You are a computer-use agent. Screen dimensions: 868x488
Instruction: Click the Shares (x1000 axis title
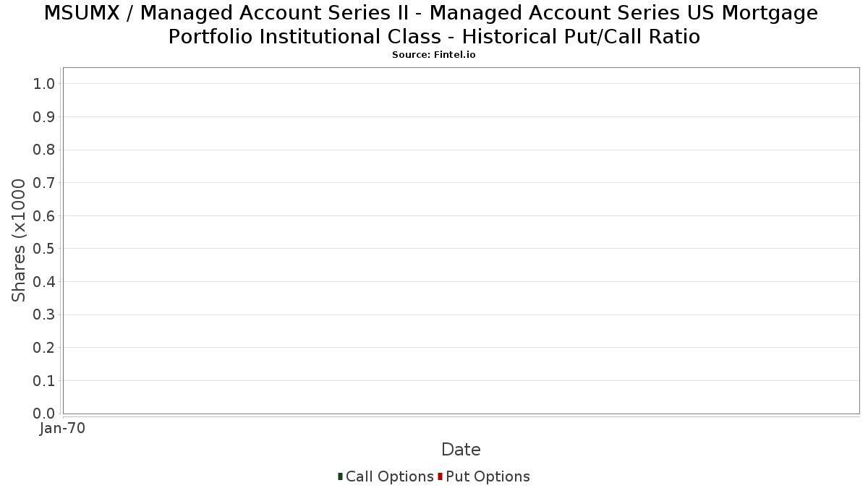[x=19, y=241]
